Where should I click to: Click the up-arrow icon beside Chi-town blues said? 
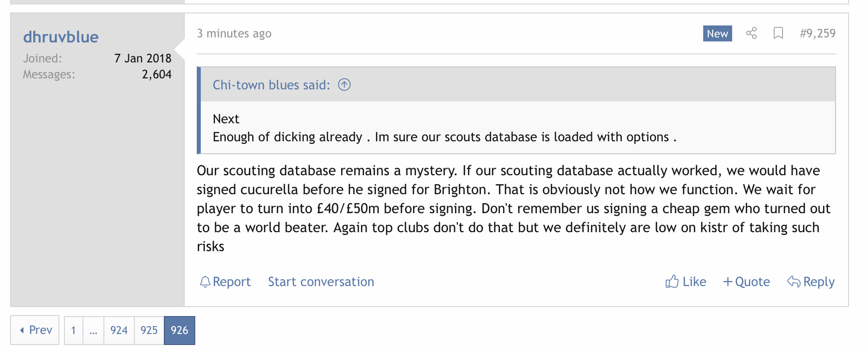345,85
